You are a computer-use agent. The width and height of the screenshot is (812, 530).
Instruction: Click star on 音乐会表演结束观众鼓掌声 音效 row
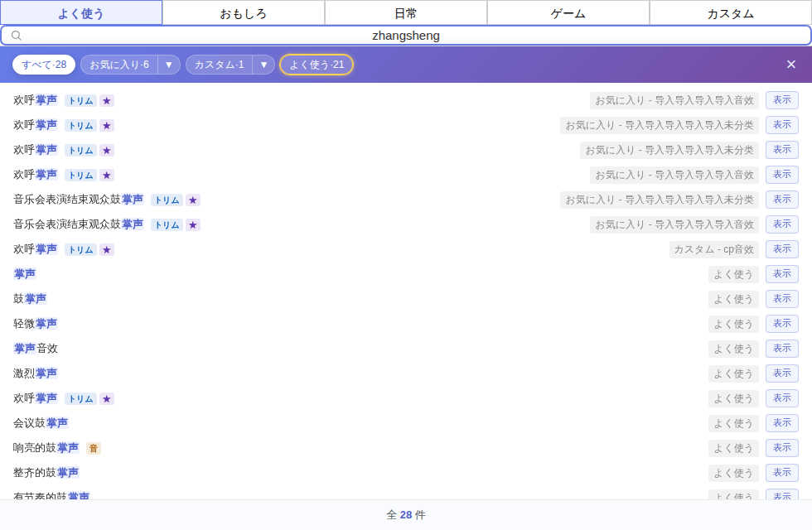pyautogui.click(x=192, y=224)
